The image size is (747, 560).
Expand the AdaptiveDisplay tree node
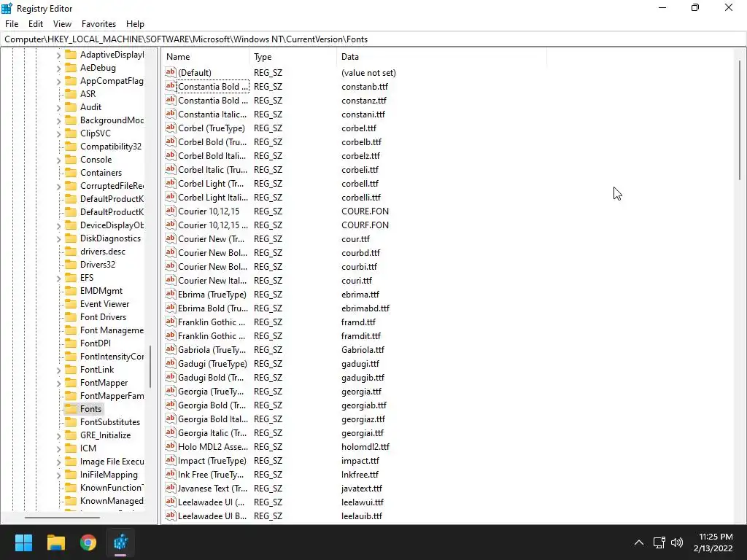[x=58, y=55]
